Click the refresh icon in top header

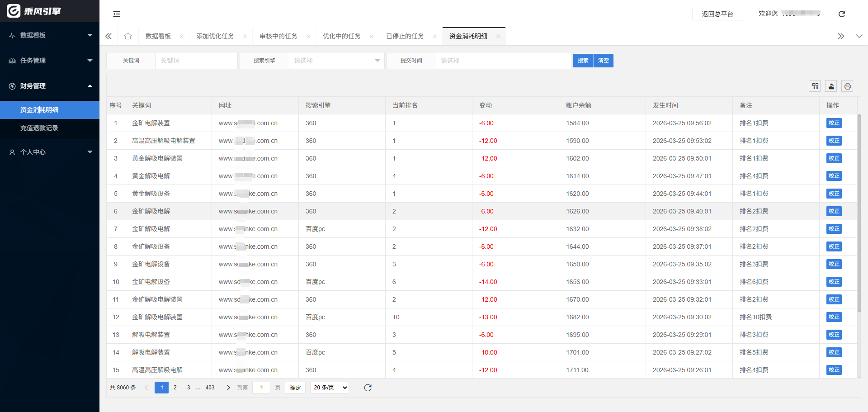click(841, 14)
